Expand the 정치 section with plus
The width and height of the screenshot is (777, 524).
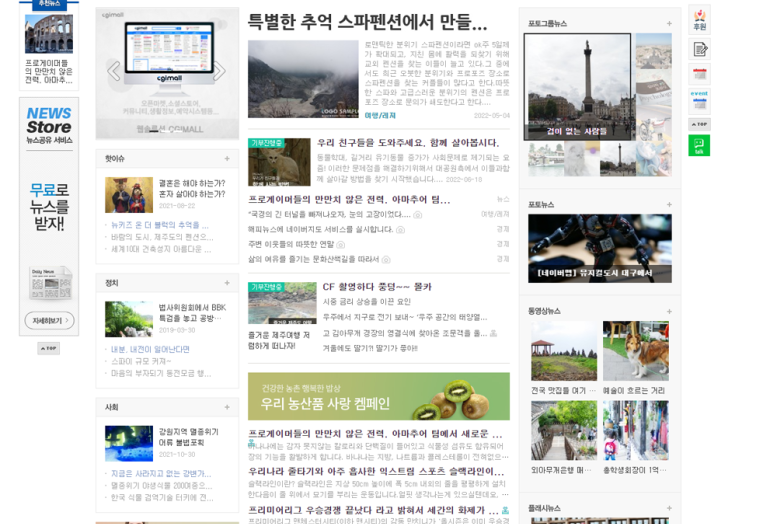pyautogui.click(x=229, y=283)
